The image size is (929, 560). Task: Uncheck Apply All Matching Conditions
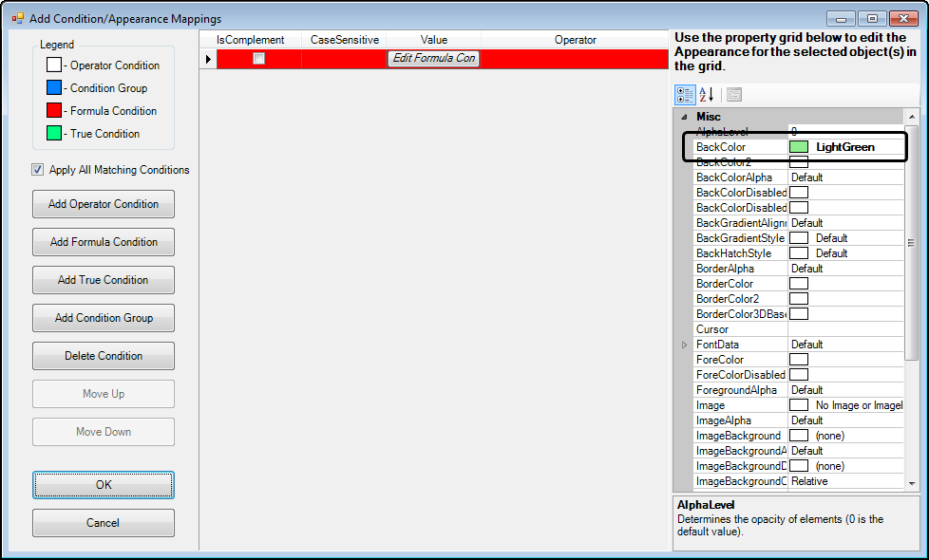(x=37, y=170)
